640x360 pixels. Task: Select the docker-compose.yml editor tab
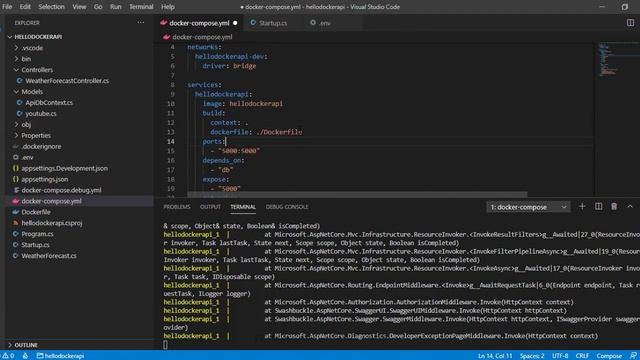coord(199,23)
